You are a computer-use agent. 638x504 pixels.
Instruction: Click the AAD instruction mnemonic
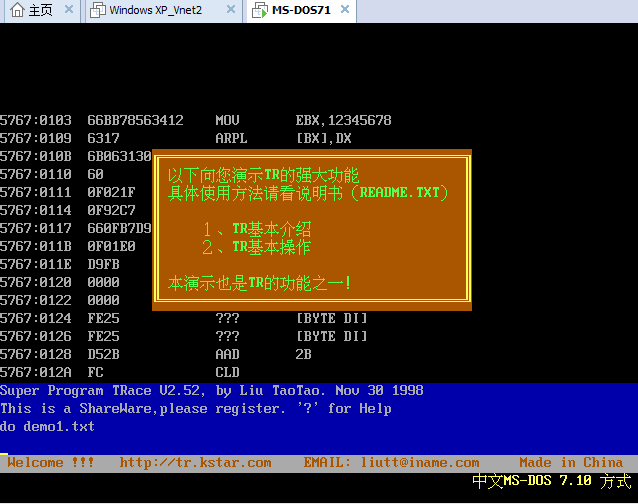point(227,354)
